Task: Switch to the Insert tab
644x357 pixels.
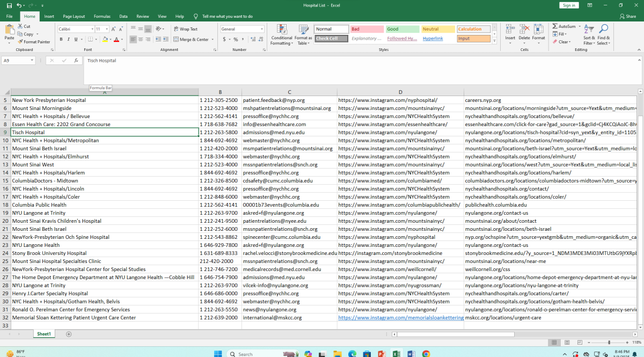Action: click(x=49, y=17)
